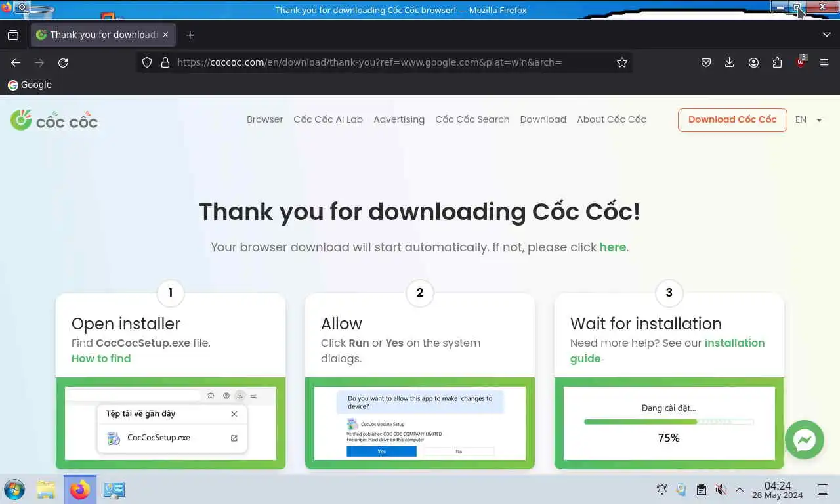Click the Download Cốc Cốc button
The width and height of the screenshot is (840, 504).
point(732,119)
